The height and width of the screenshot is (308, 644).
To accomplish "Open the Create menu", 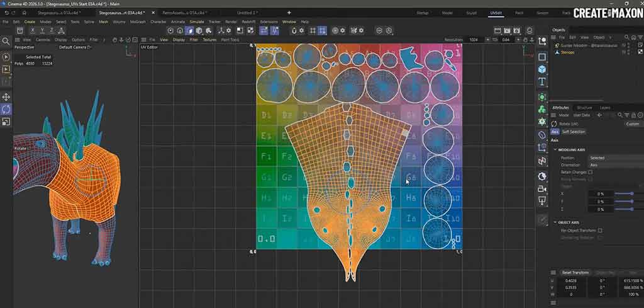I will click(30, 22).
